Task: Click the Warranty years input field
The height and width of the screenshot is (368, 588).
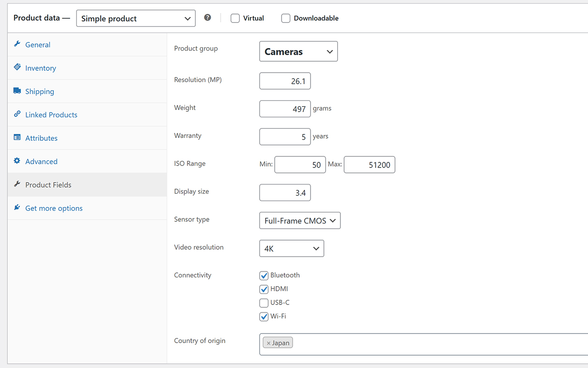Action: pyautogui.click(x=285, y=137)
